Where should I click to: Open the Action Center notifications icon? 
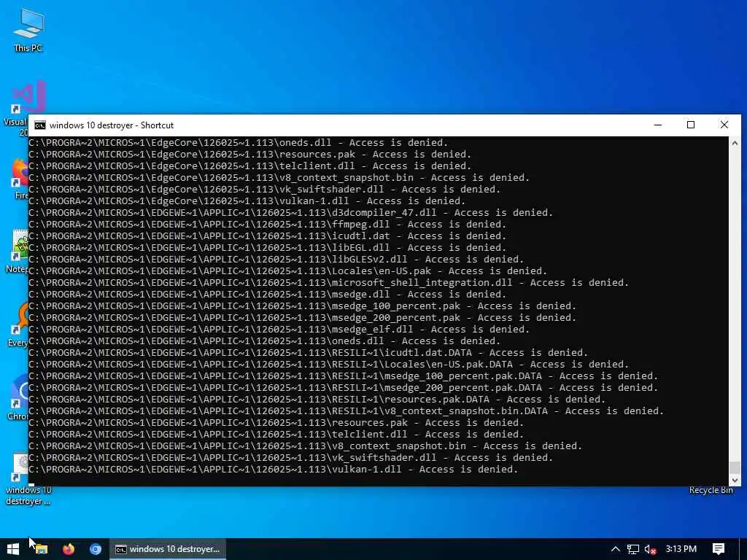(x=719, y=549)
